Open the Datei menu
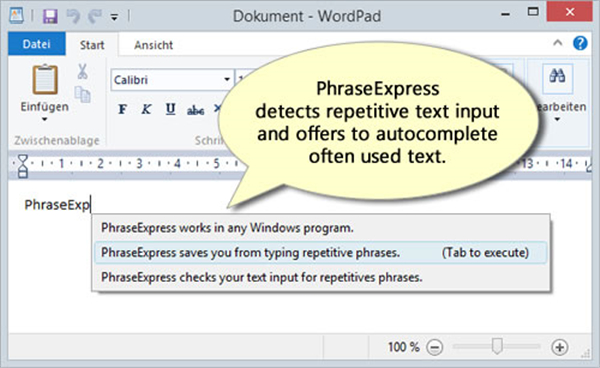Viewport: 600px width, 368px height. click(x=36, y=44)
